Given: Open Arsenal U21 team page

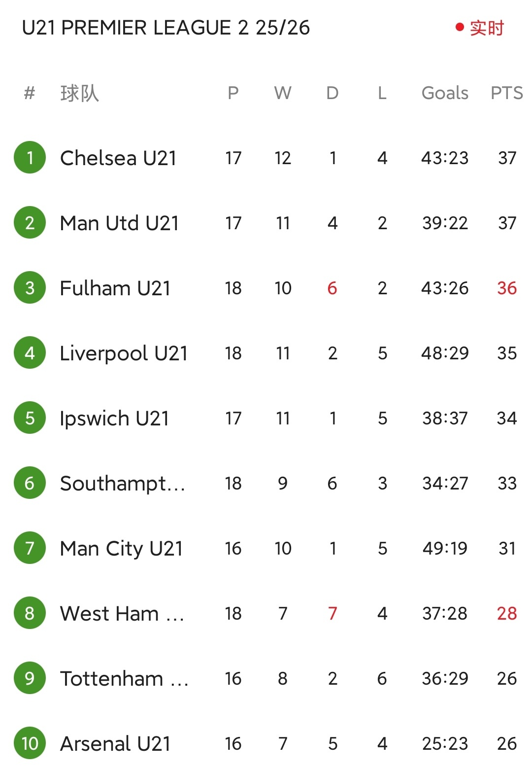Looking at the screenshot, I should pos(115,744).
